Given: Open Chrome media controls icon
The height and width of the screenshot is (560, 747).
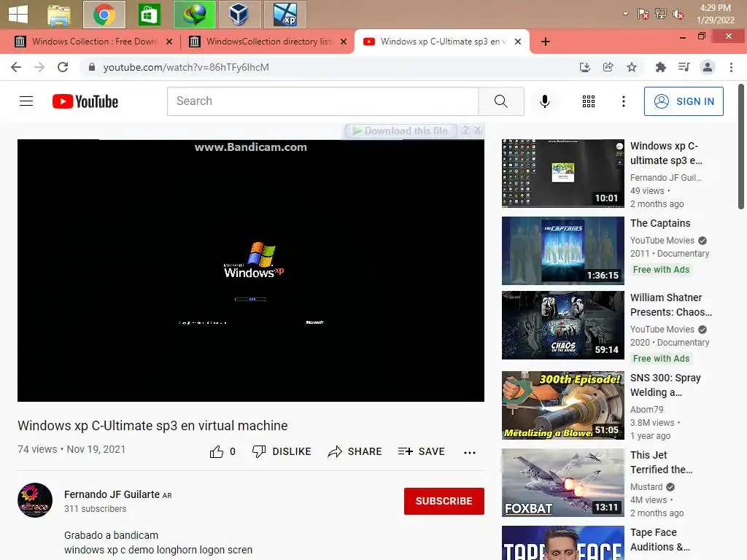Looking at the screenshot, I should pyautogui.click(x=684, y=67).
